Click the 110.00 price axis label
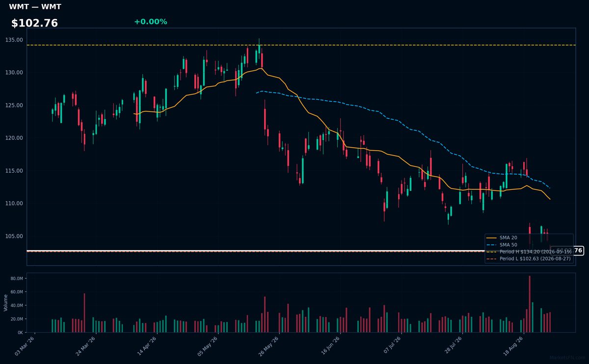This screenshot has height=364, width=589. [x=14, y=204]
